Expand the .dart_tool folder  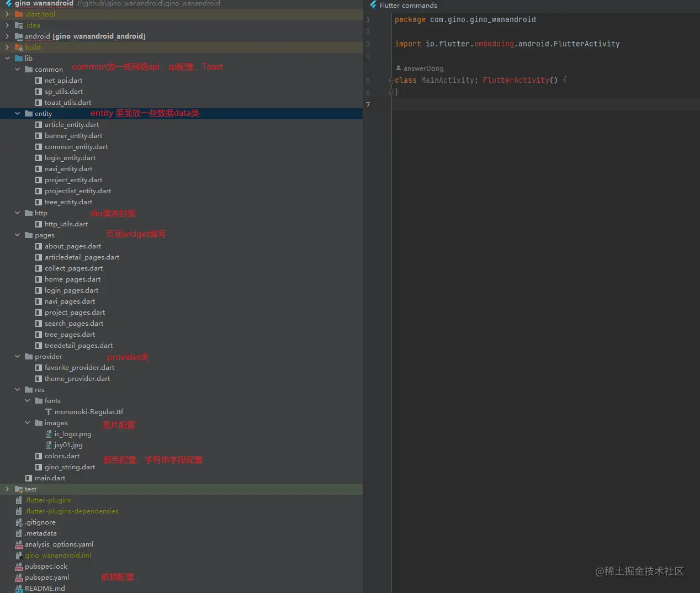tap(7, 14)
